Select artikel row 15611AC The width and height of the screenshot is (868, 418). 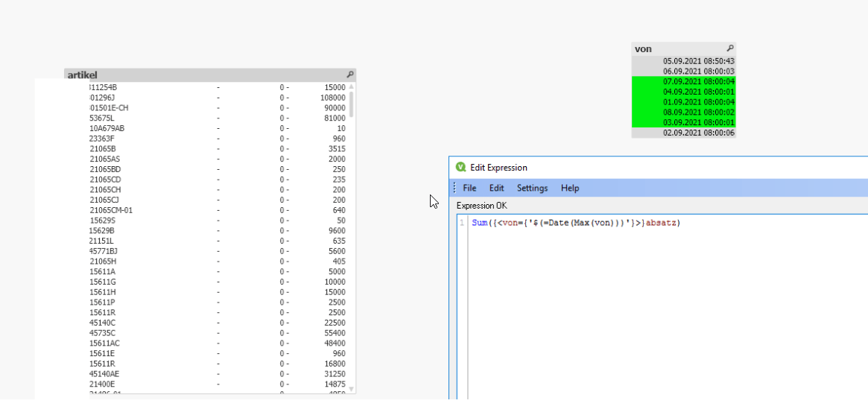pyautogui.click(x=218, y=343)
